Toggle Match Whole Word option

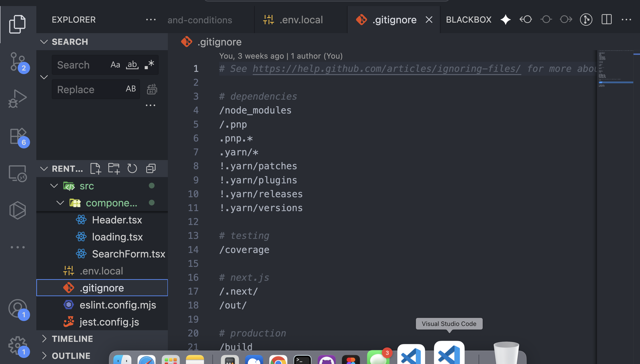point(132,65)
